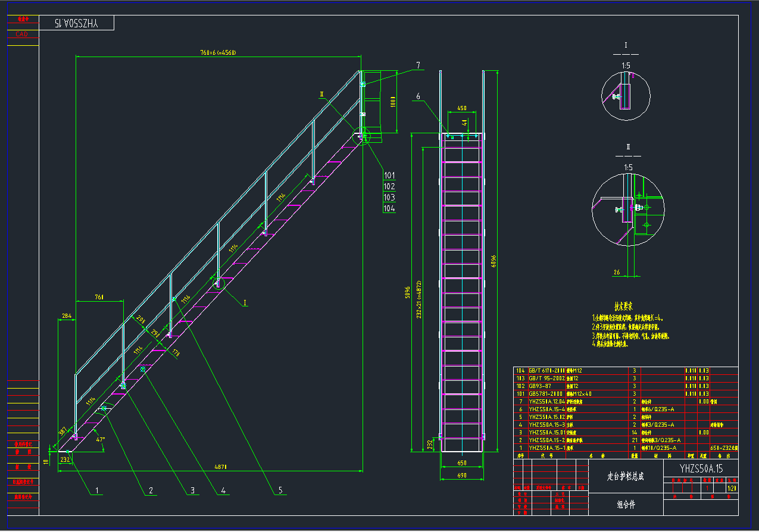This screenshot has width=759, height=532.
Task: Click the detail I circle view at top right
Action: (626, 96)
